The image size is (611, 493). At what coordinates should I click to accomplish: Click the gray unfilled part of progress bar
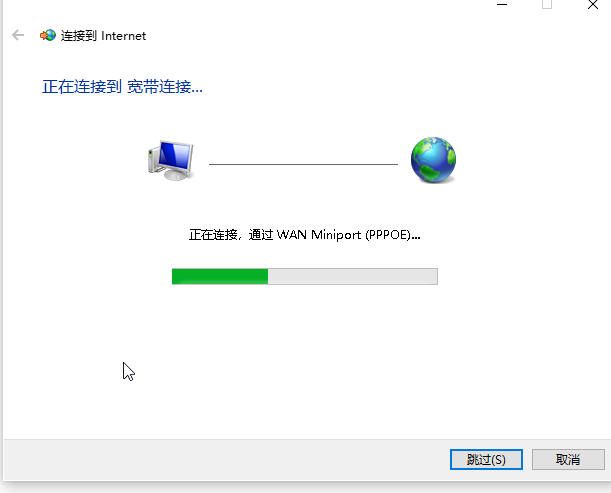click(x=353, y=276)
